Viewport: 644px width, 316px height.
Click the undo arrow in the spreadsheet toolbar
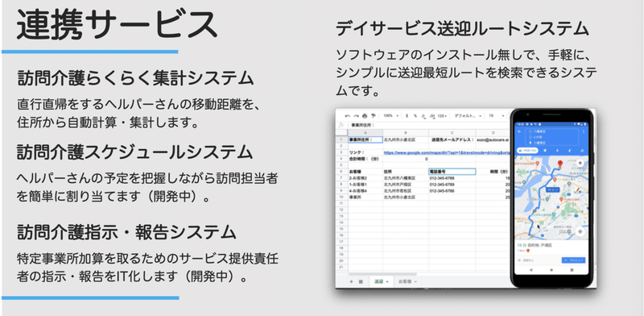[x=348, y=116]
